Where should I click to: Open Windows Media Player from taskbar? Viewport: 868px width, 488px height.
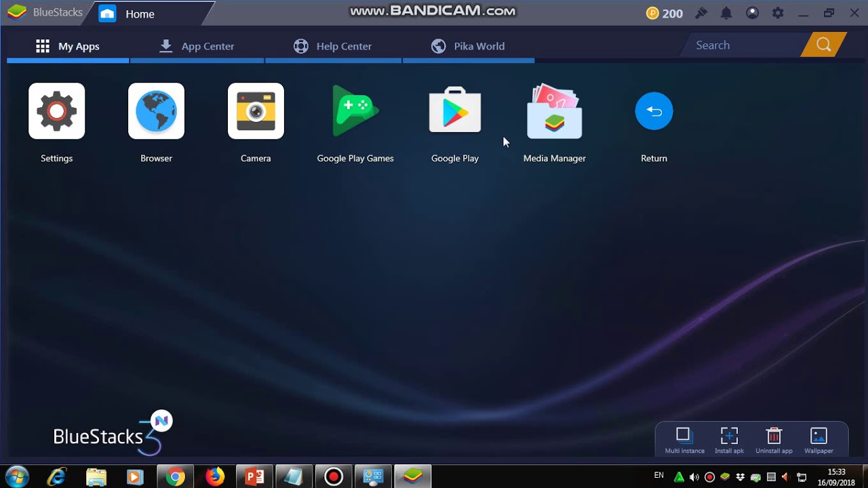pyautogui.click(x=136, y=477)
